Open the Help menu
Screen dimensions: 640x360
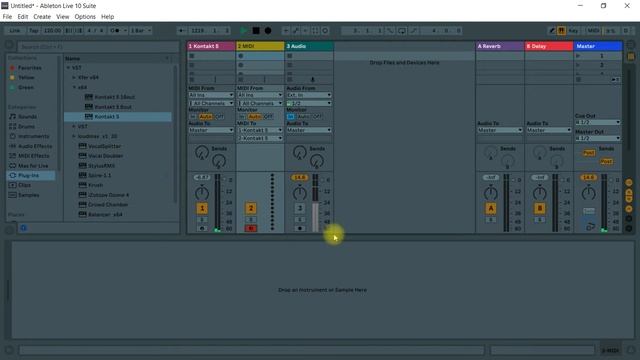pyautogui.click(x=107, y=17)
